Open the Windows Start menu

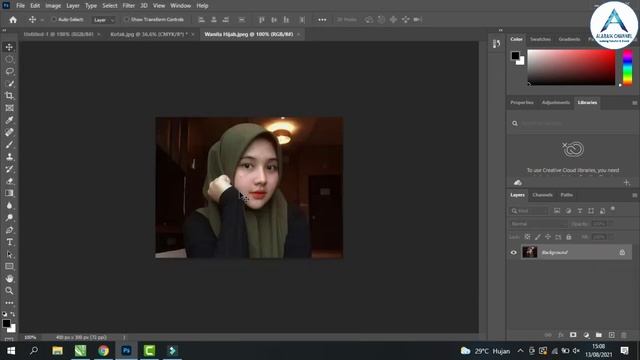click(x=11, y=351)
